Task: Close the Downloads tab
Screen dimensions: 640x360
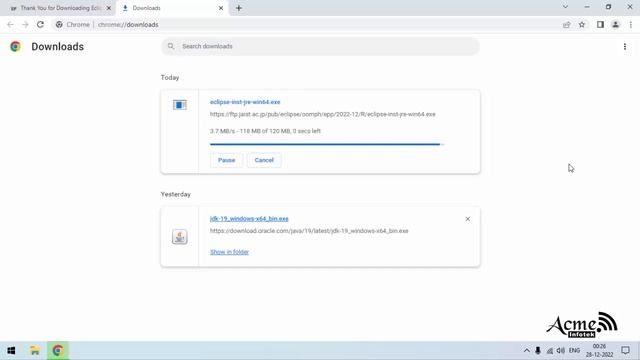Action: pos(221,8)
